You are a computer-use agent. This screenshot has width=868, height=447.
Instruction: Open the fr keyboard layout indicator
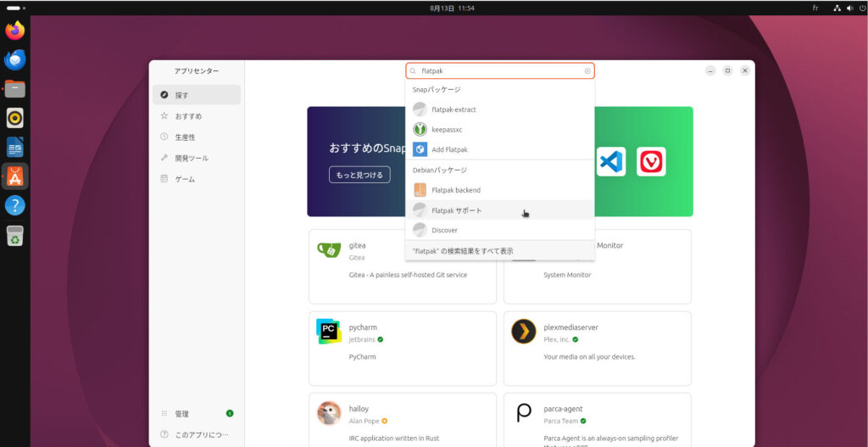815,8
